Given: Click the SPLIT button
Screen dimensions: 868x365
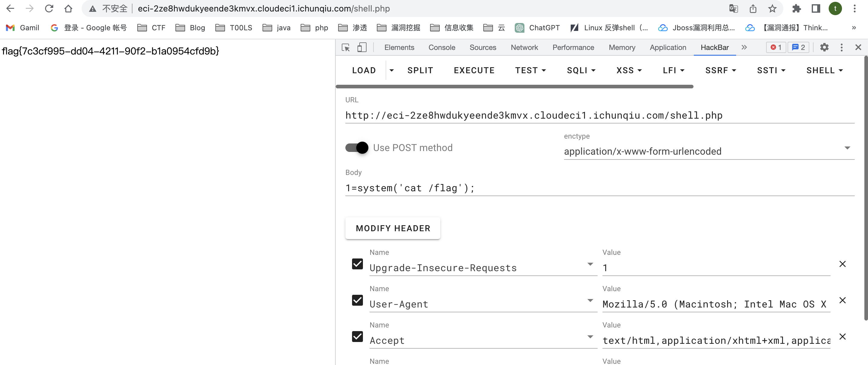Looking at the screenshot, I should coord(420,71).
